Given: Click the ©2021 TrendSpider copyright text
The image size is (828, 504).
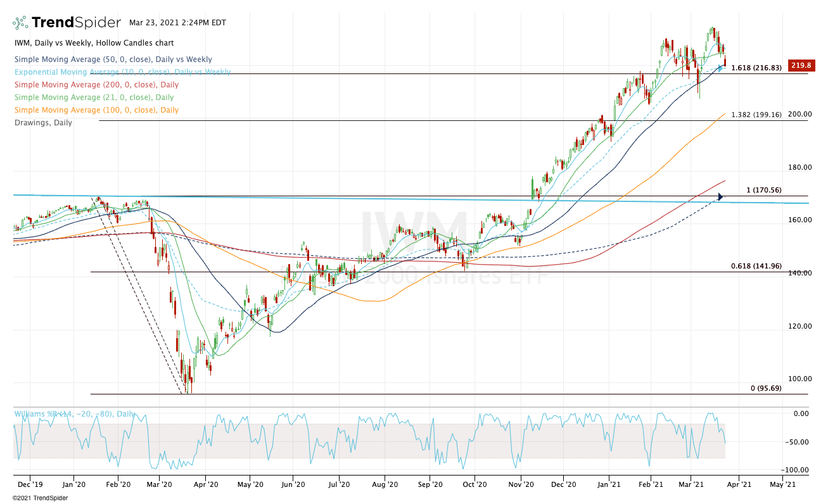Looking at the screenshot, I should [x=40, y=498].
